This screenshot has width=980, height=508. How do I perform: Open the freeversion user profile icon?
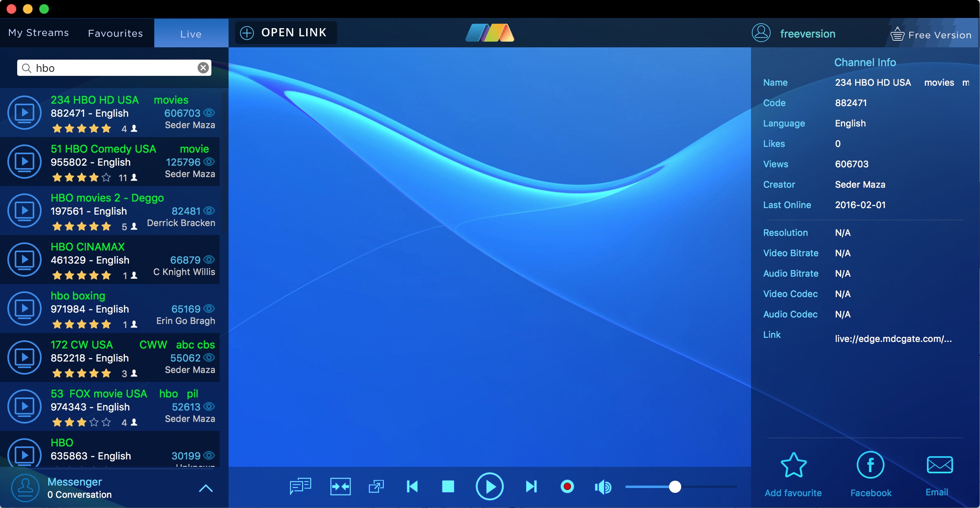coord(761,33)
